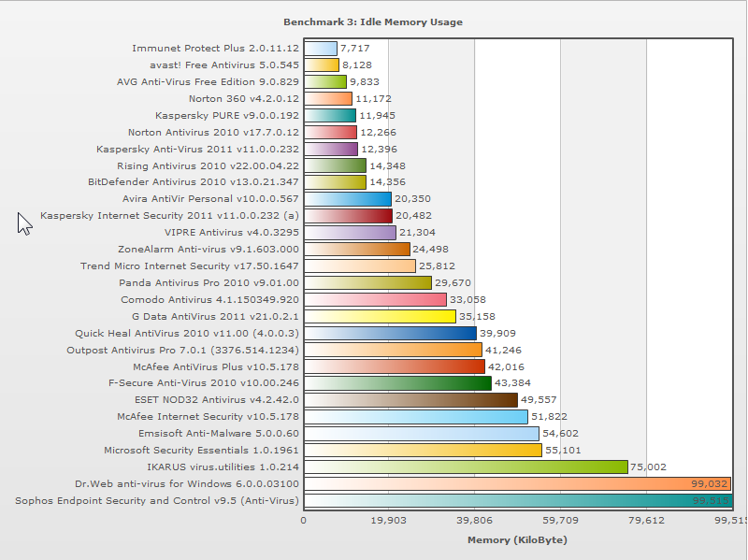This screenshot has width=748, height=560.
Task: Select Kaspersky Internet Security 2011 label
Action: (x=170, y=216)
